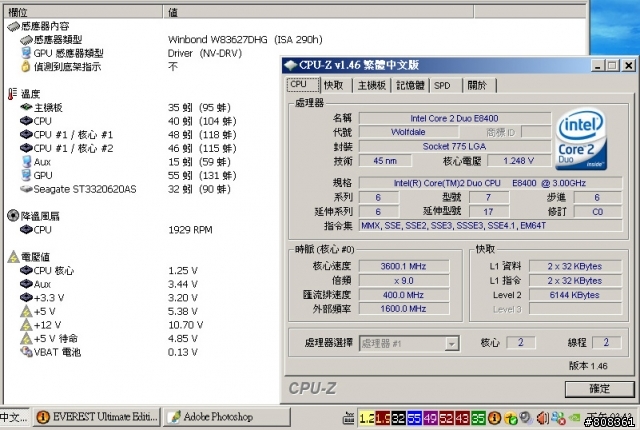The width and height of the screenshot is (640, 430).
Task: Select the GPU 感應器類型 row
Action: coord(131,53)
